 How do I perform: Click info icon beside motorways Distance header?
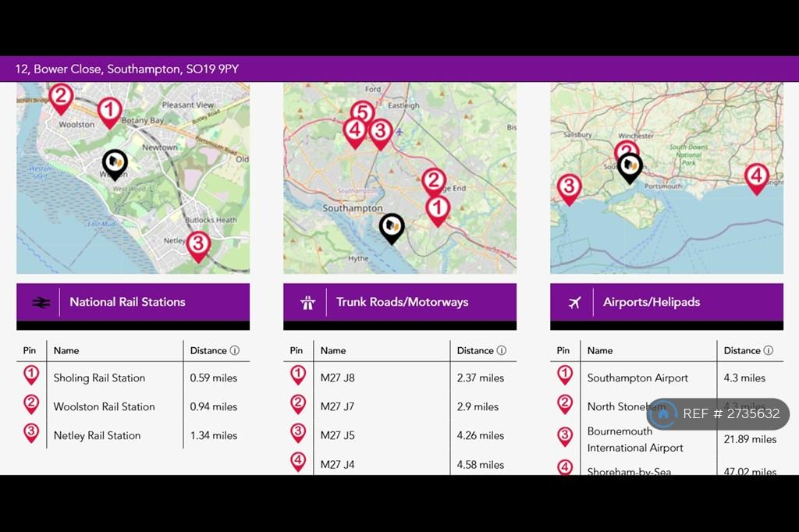point(502,350)
